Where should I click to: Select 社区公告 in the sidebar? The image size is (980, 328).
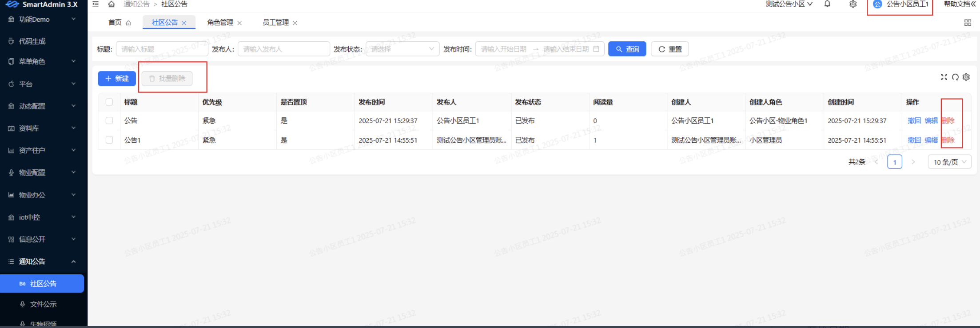(x=42, y=284)
